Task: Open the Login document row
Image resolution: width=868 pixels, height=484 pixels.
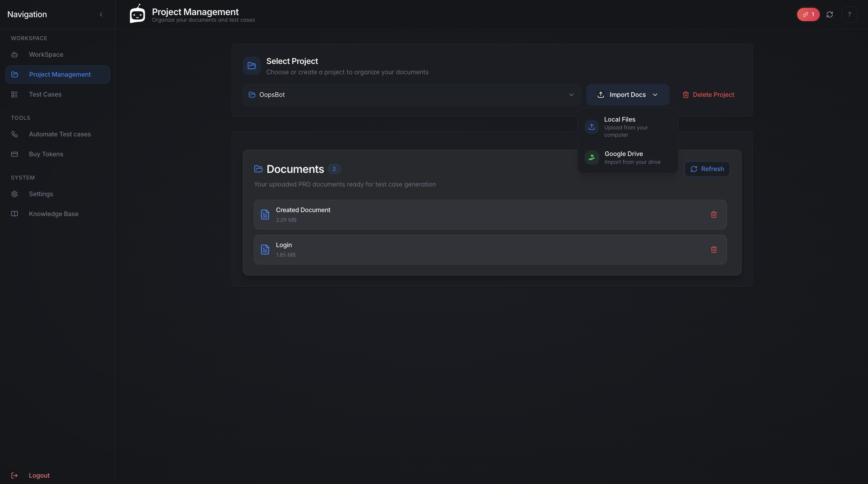Action: tap(472, 250)
